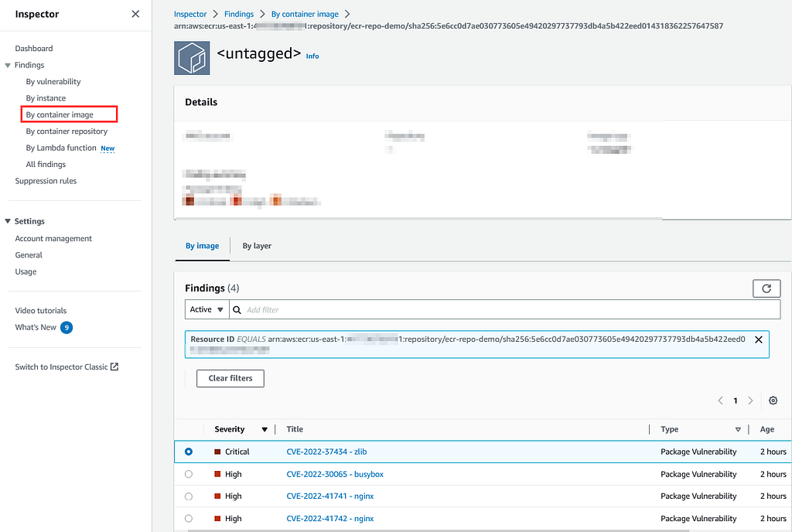This screenshot has height=532, width=792.
Task: Select the CVE-2022-41742 nginx radio button
Action: coord(189,518)
